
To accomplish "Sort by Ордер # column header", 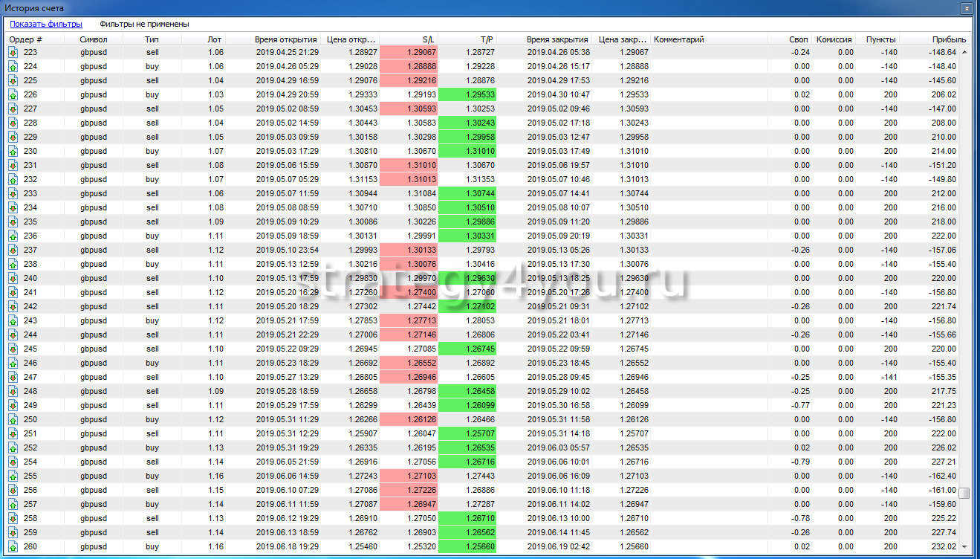I will tap(26, 39).
